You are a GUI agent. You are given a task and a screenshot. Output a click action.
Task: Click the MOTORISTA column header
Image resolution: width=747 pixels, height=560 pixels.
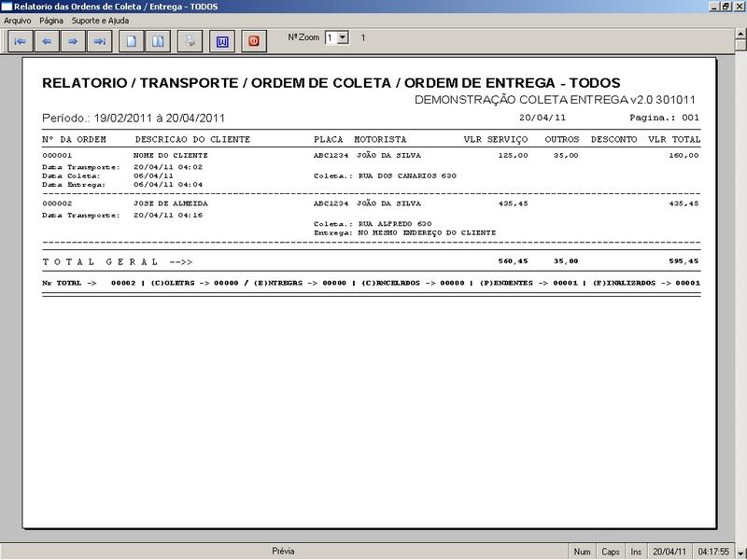pyautogui.click(x=380, y=139)
